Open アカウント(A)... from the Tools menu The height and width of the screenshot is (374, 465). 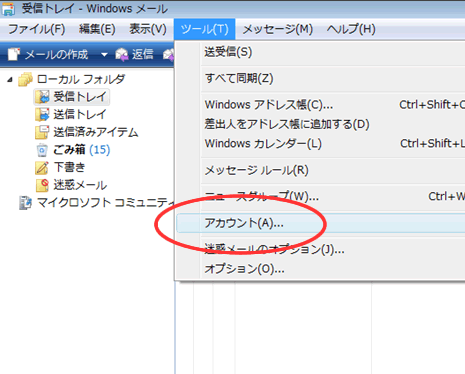(x=321, y=223)
